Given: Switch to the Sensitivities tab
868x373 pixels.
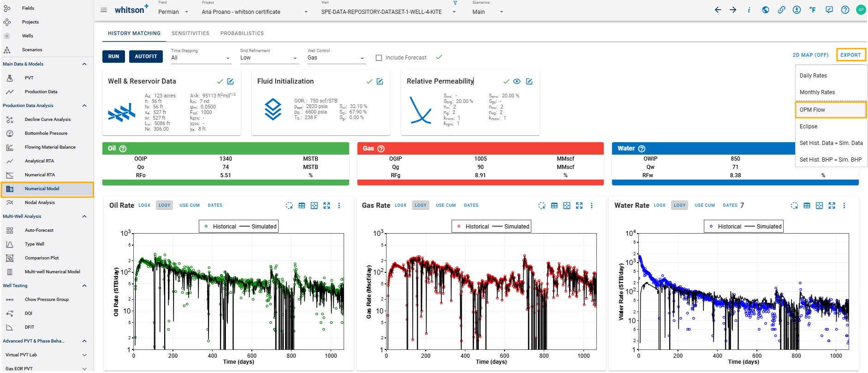Looking at the screenshot, I should coord(190,33).
